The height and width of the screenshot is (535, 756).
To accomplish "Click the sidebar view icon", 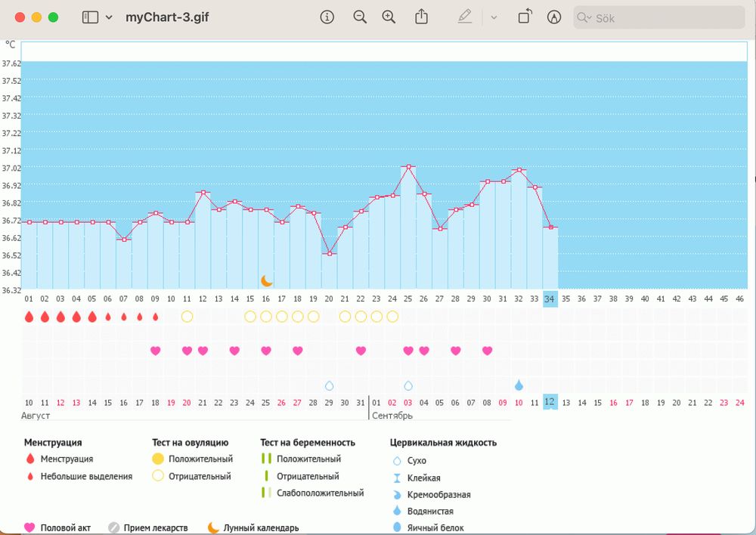I will click(x=91, y=17).
